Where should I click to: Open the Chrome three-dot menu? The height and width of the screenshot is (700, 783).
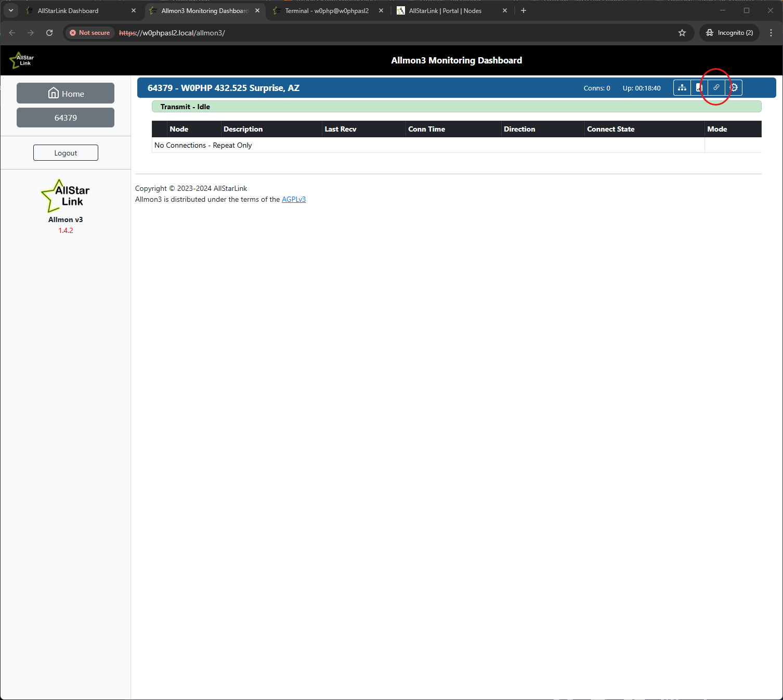click(x=771, y=33)
